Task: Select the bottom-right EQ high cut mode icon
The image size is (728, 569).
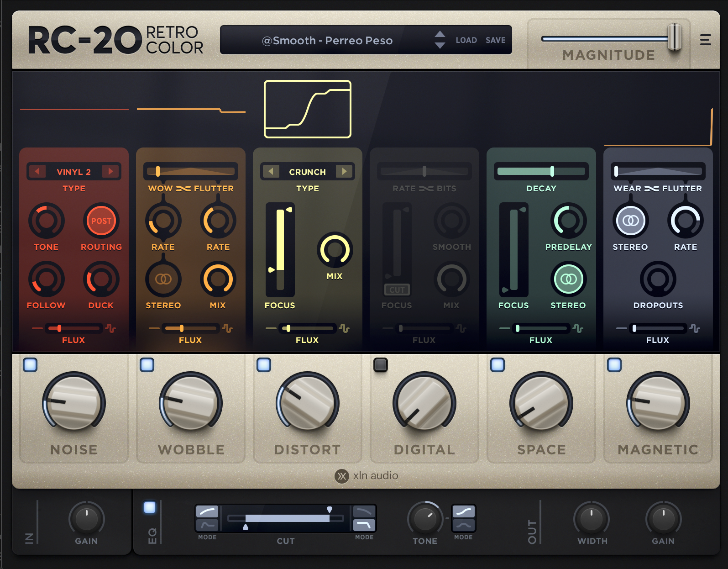Action: pyautogui.click(x=364, y=525)
